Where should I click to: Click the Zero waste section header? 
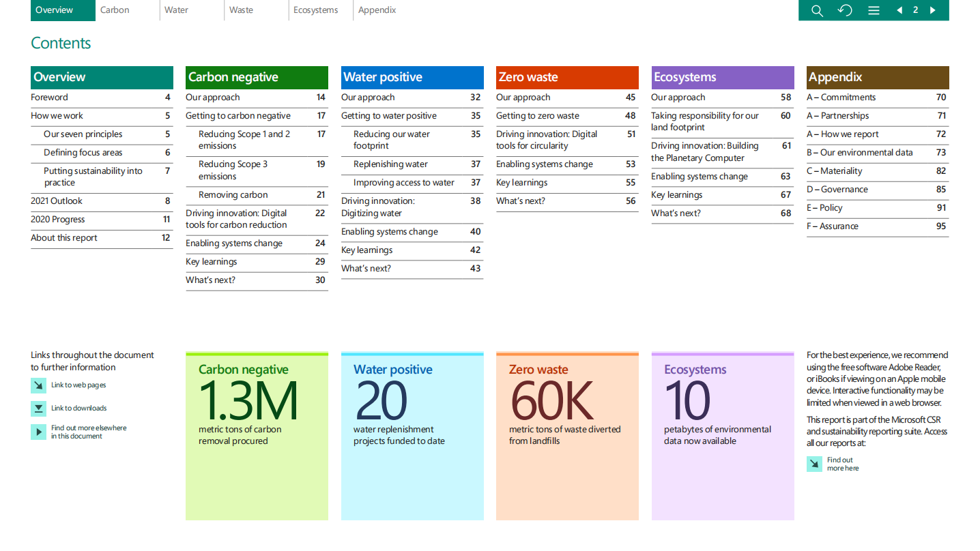coord(567,77)
